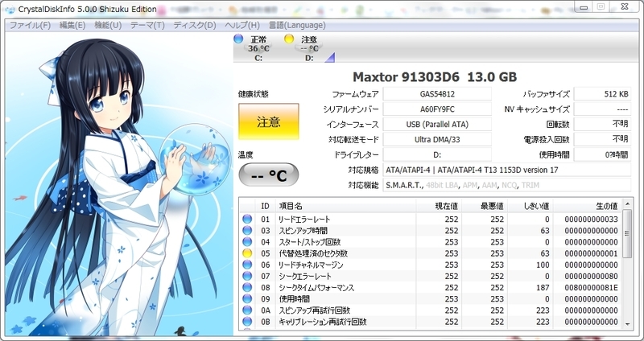
Task: Select the 代替処理済のセクタ数 row text
Action: pyautogui.click(x=313, y=253)
